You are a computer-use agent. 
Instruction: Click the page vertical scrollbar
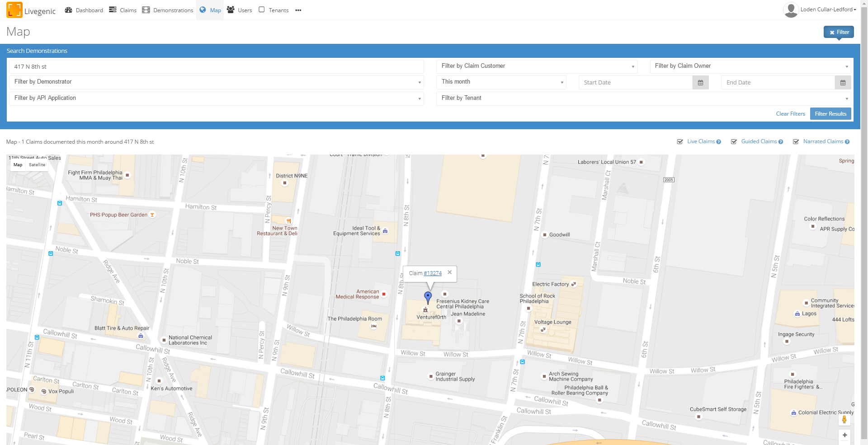864,222
